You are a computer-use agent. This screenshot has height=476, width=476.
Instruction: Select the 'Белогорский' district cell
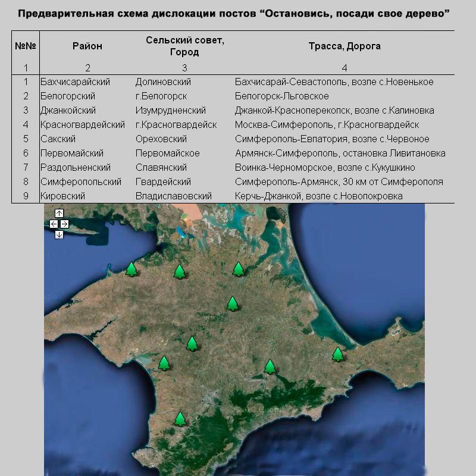[68, 96]
